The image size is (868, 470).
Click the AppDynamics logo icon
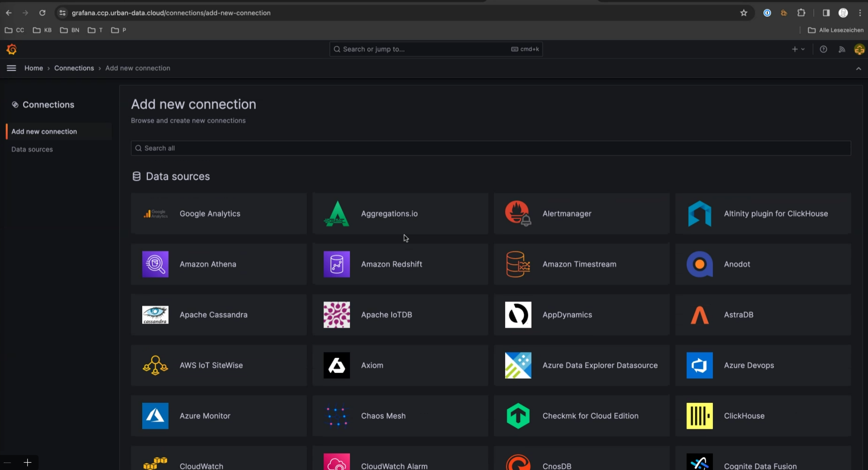(x=518, y=315)
